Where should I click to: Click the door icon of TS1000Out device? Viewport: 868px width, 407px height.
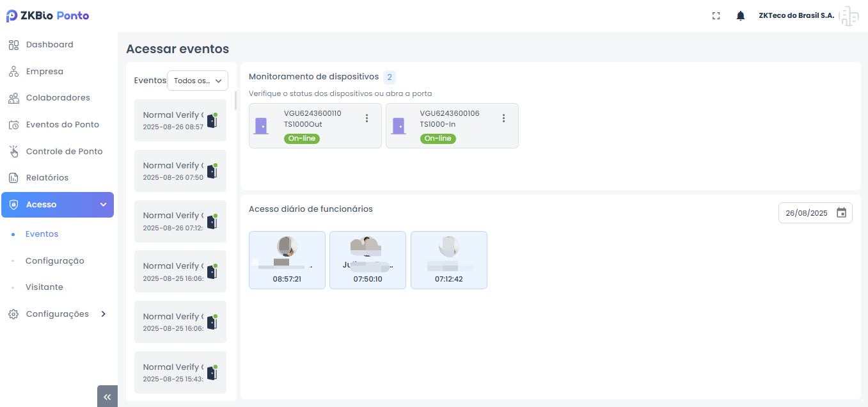point(261,125)
